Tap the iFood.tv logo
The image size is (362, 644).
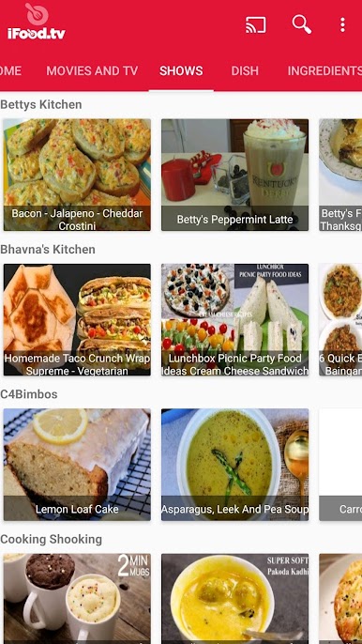(x=37, y=23)
